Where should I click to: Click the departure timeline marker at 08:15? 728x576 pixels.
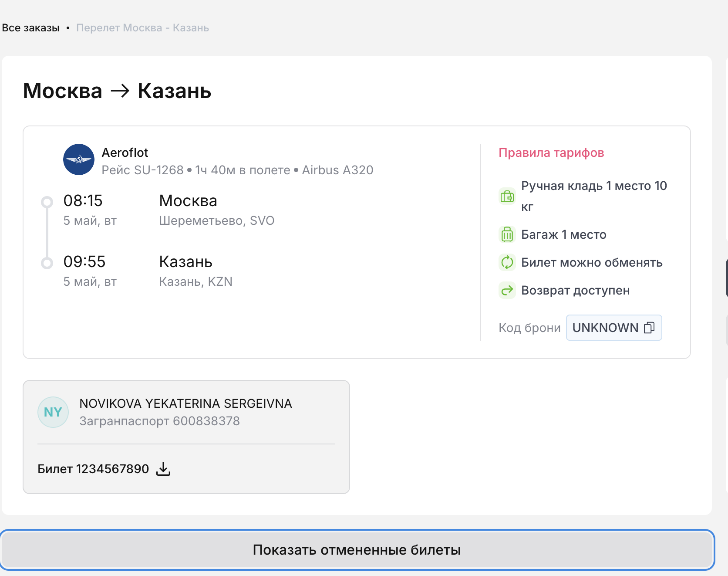47,202
